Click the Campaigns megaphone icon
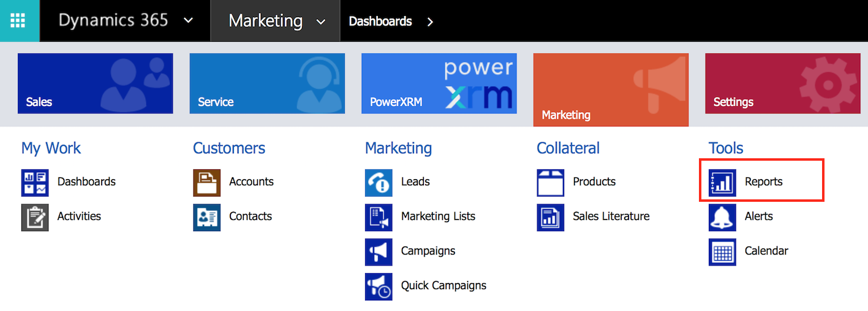This screenshot has height=311, width=868. (379, 251)
